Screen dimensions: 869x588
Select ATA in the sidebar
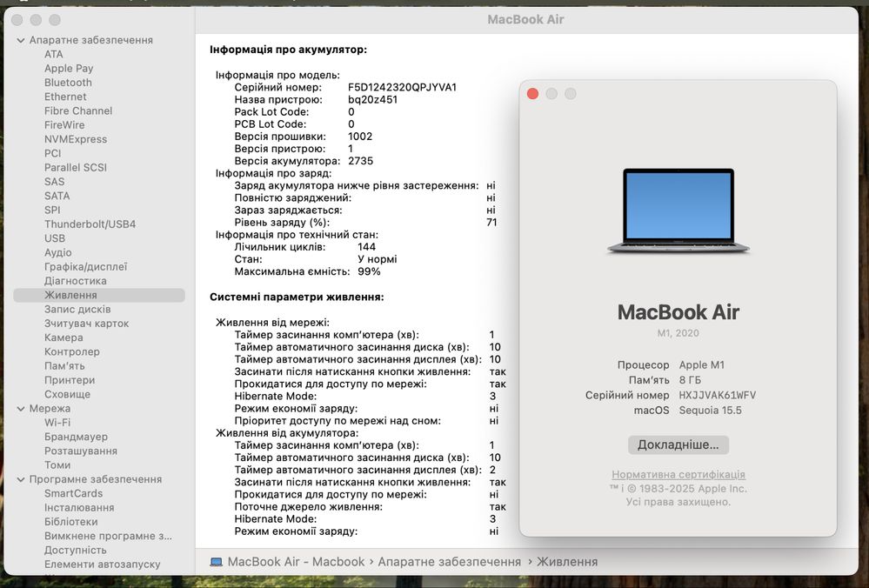click(x=54, y=54)
